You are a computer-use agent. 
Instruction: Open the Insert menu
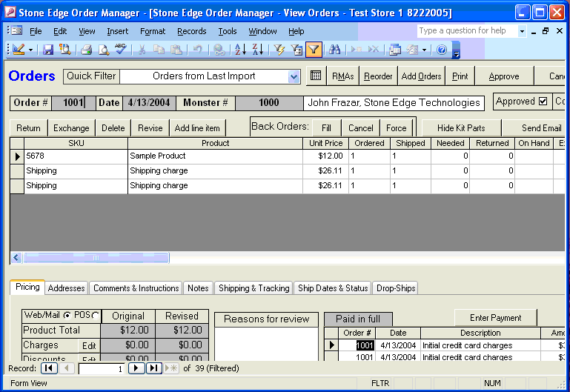click(117, 31)
